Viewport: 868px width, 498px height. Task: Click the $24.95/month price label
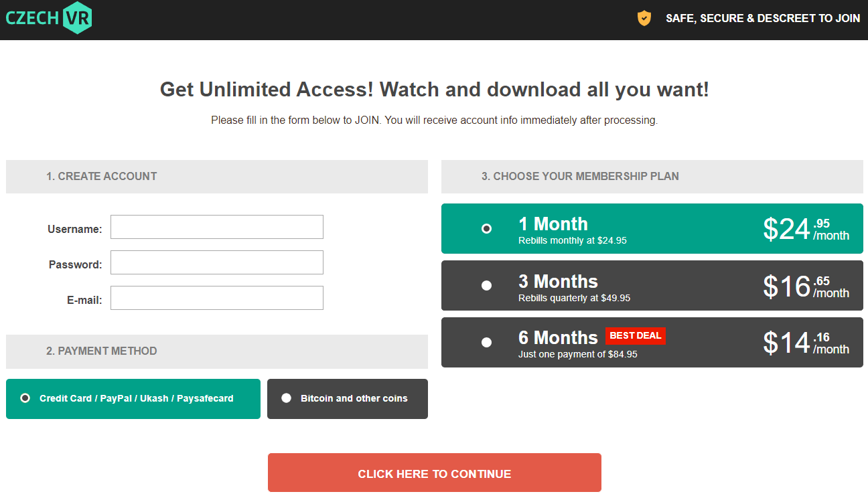click(806, 230)
